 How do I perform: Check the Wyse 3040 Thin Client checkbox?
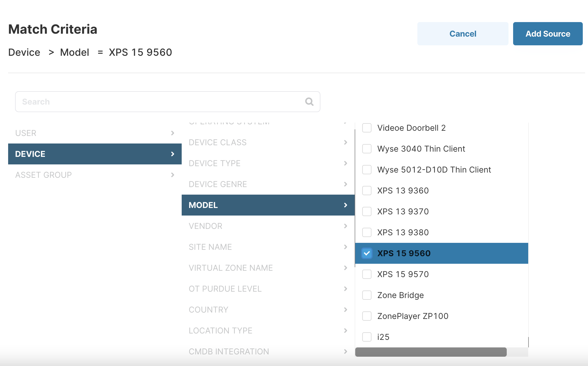tap(367, 149)
